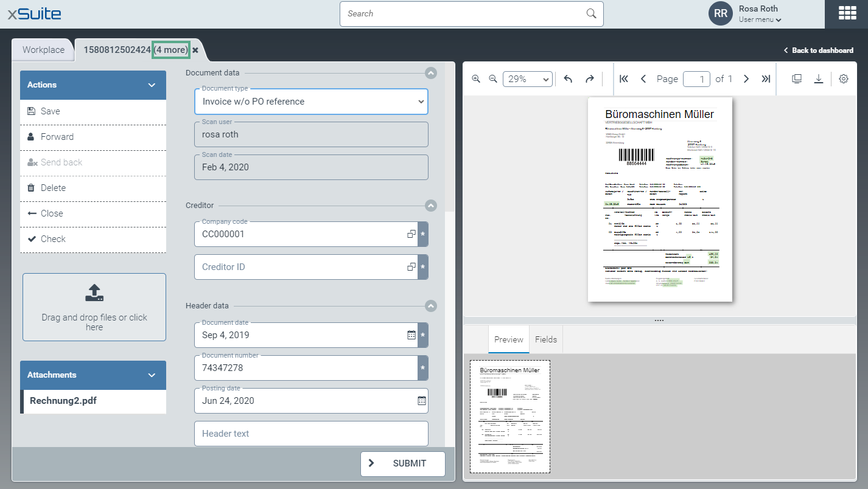Jump to the last page
Screen dimensions: 868x489
766,79
